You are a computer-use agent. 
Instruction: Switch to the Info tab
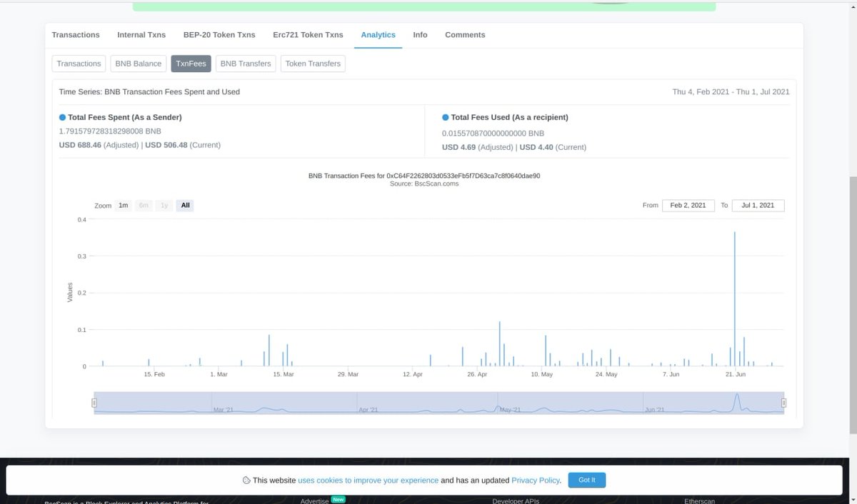(420, 35)
